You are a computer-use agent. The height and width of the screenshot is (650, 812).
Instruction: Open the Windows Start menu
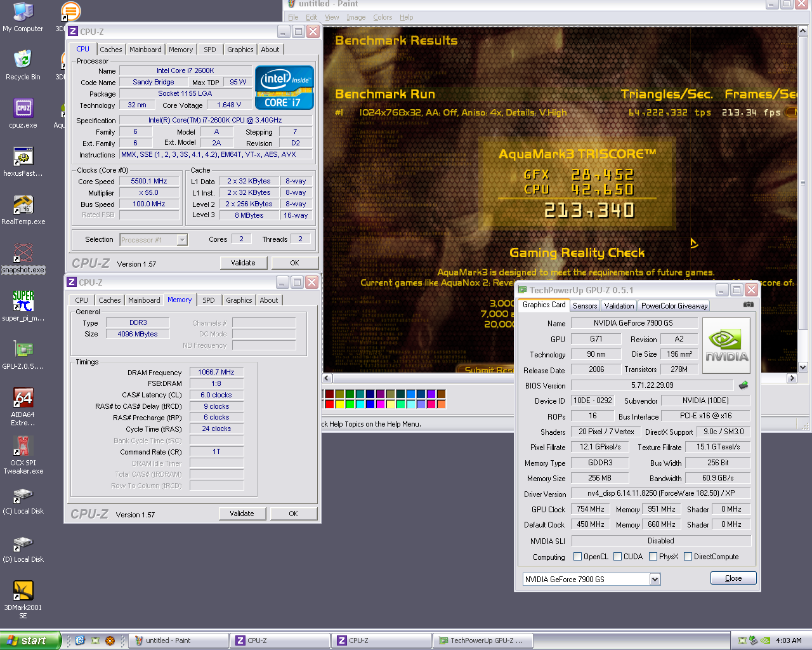point(30,640)
